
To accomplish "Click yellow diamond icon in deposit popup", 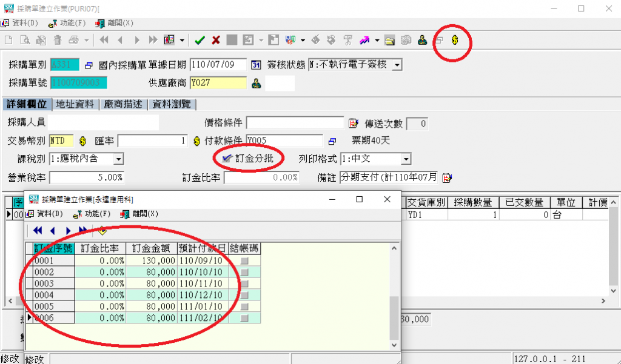I will tap(102, 230).
